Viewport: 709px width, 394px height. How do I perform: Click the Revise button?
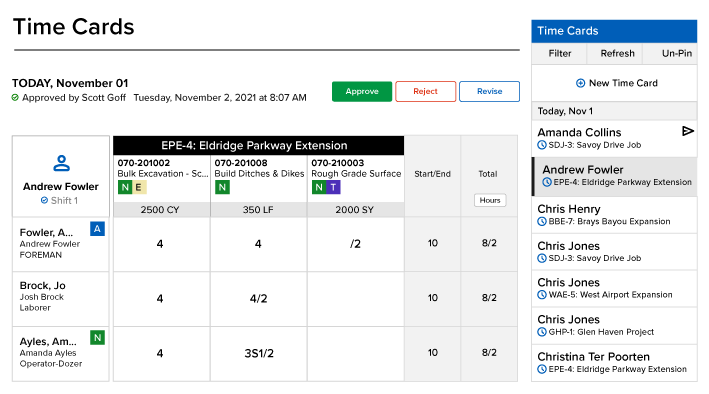[489, 91]
